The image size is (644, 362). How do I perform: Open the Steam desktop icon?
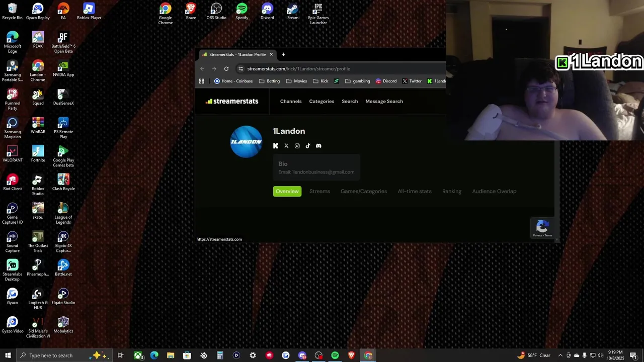(293, 12)
